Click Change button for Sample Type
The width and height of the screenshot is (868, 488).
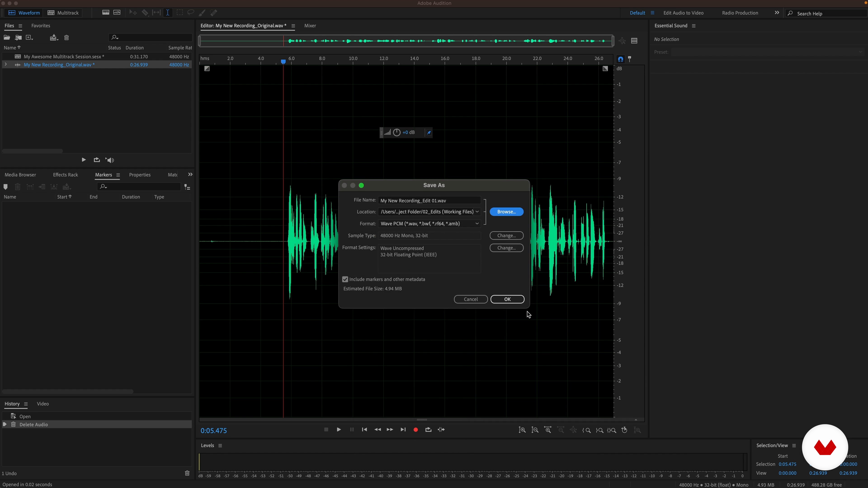pos(506,235)
